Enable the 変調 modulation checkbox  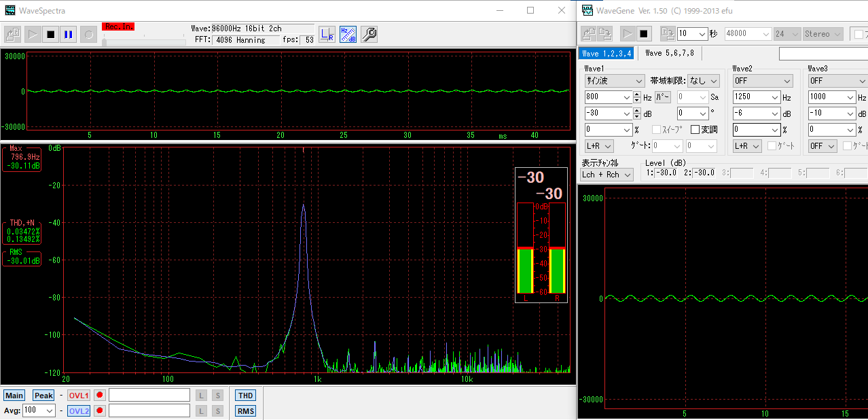click(695, 130)
